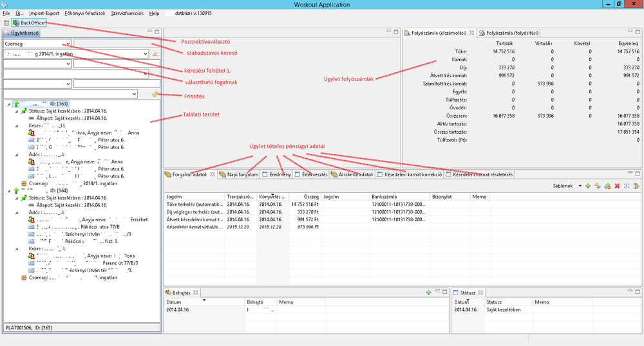The width and height of the screenshot is (644, 346).
Task: Open the Késedelmi kamat korrekció tab
Action: click(x=410, y=174)
